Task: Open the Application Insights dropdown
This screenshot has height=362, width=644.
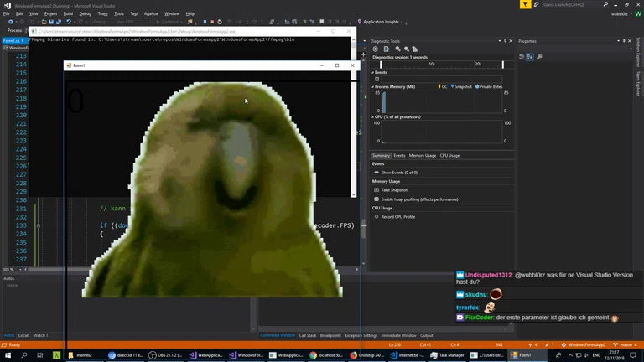Action: coord(402,22)
